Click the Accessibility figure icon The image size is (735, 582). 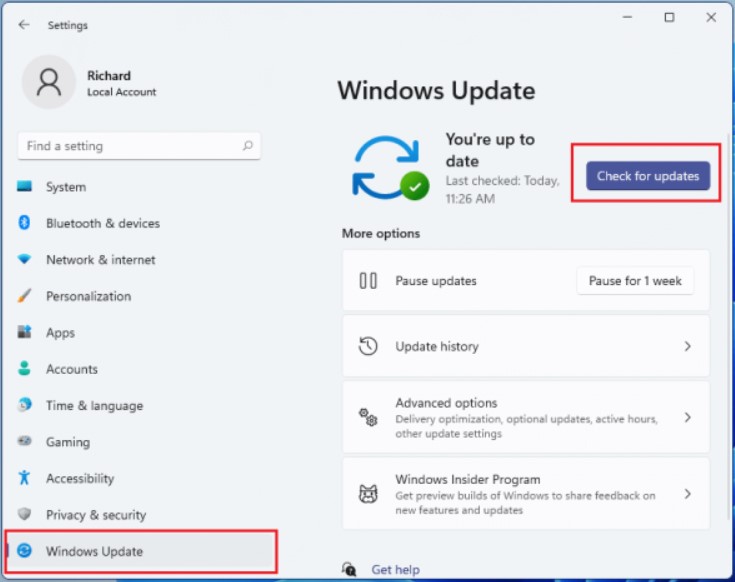pos(24,478)
